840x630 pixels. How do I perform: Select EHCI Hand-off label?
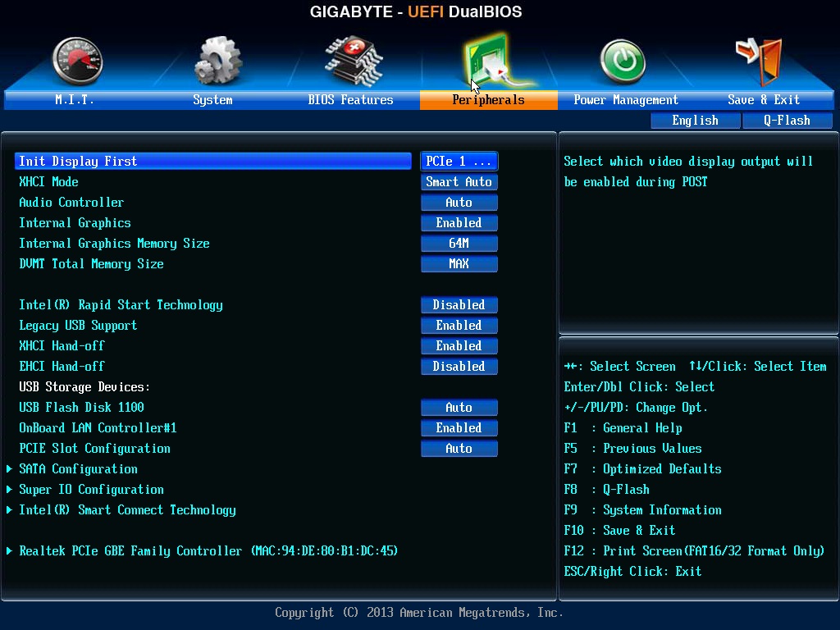click(x=62, y=367)
